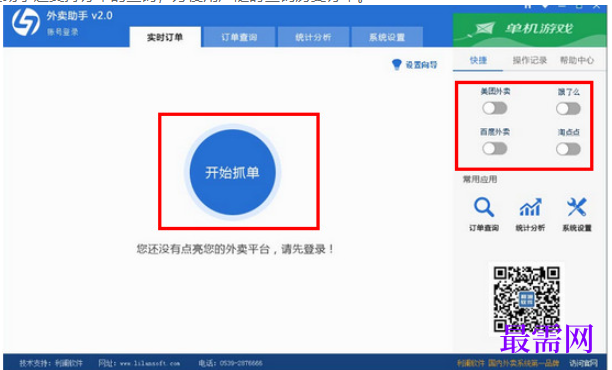Click the 访问官网 link in footer
This screenshot has width=612, height=370.
click(x=584, y=363)
